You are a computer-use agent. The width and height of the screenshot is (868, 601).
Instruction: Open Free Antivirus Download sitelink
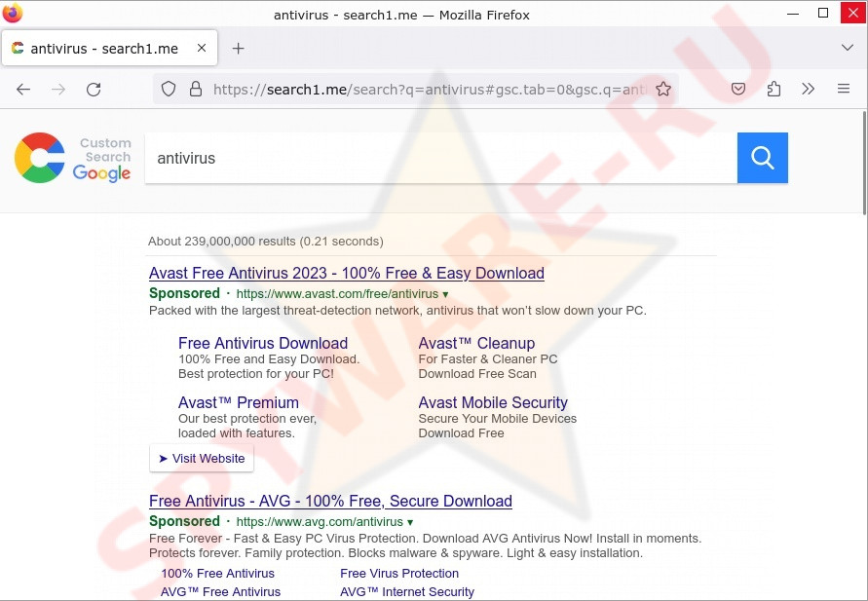[x=263, y=343]
